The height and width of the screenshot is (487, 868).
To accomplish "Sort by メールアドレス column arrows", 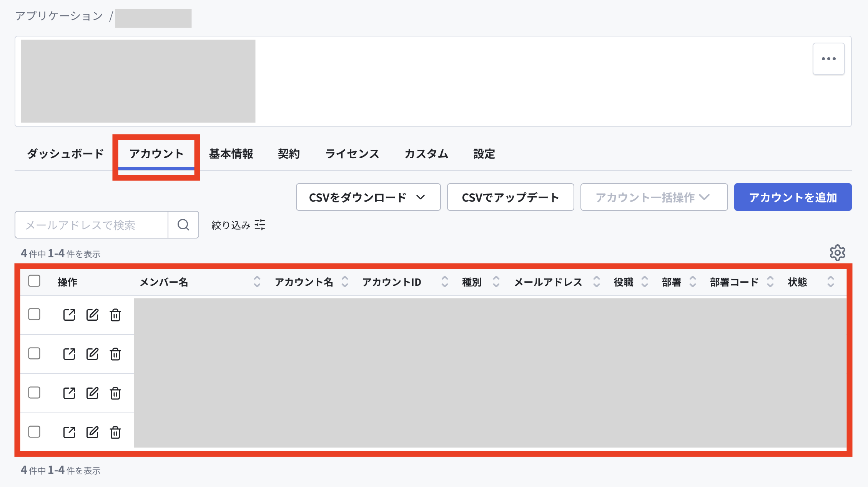I will (597, 282).
